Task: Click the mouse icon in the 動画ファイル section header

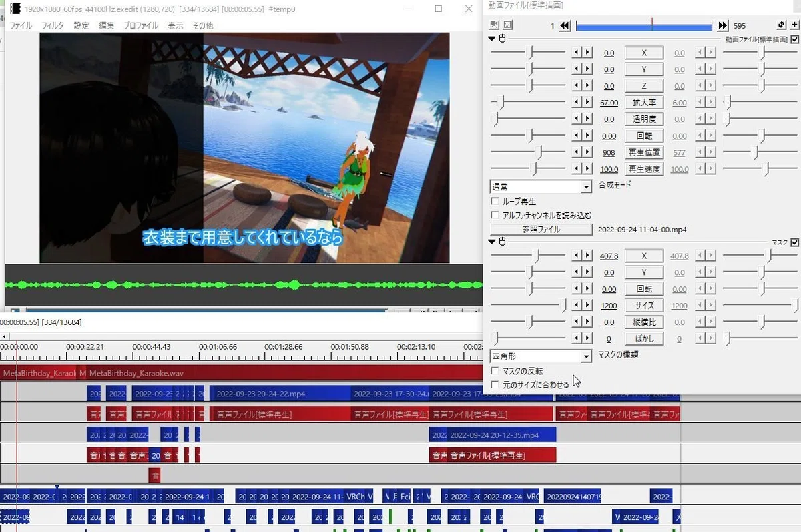Action: [x=502, y=39]
